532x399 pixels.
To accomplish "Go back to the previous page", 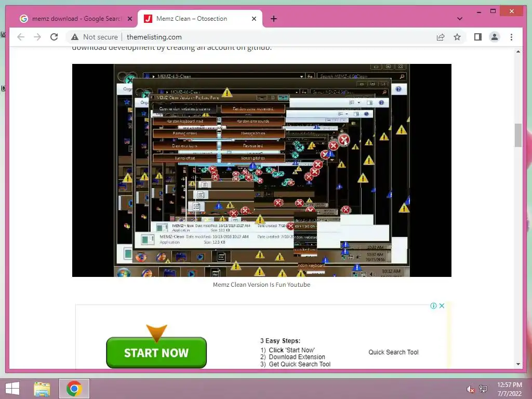I will pyautogui.click(x=21, y=37).
